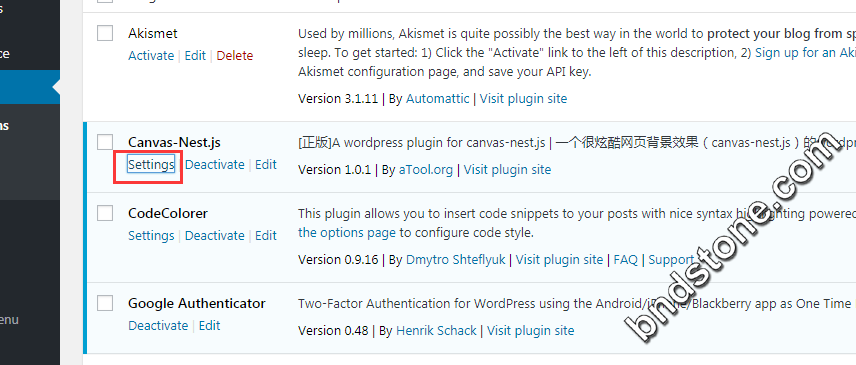Viewport: 856px width, 365px height.
Task: Click the Google Authenticator plugin name
Action: pyautogui.click(x=197, y=303)
